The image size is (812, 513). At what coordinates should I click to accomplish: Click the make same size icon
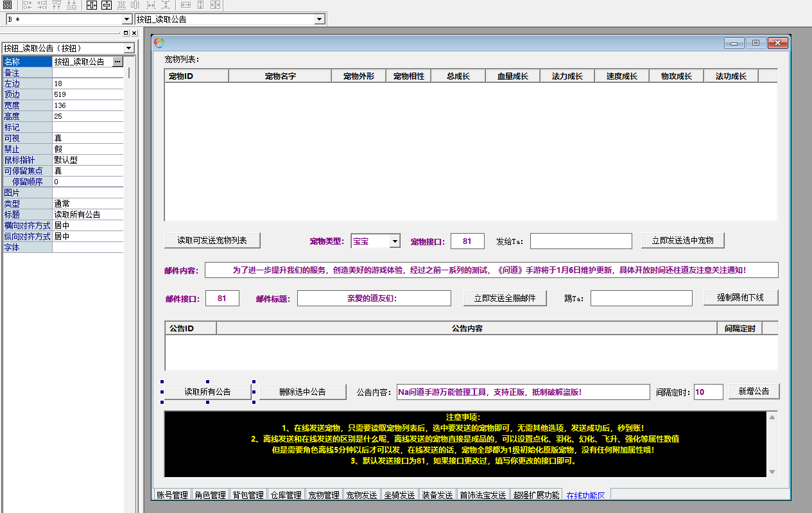pos(216,5)
